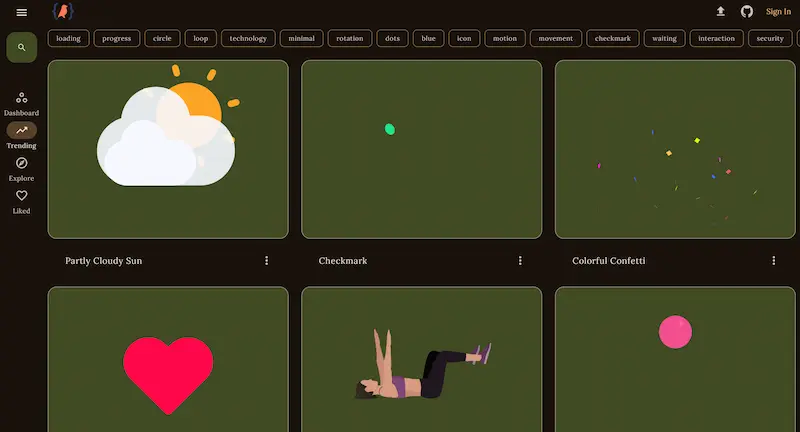Select the minimal tag chip
This screenshot has width=800, height=432.
301,39
